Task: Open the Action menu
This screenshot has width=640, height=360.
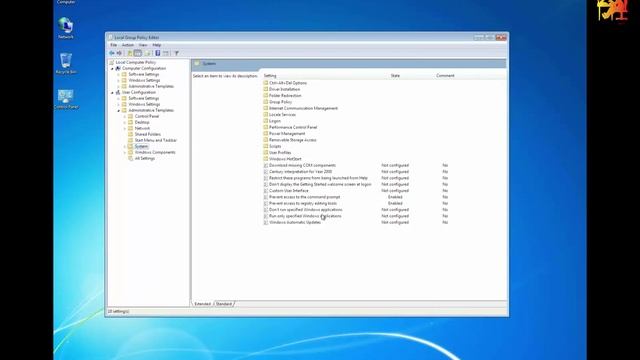Action: 128,45
